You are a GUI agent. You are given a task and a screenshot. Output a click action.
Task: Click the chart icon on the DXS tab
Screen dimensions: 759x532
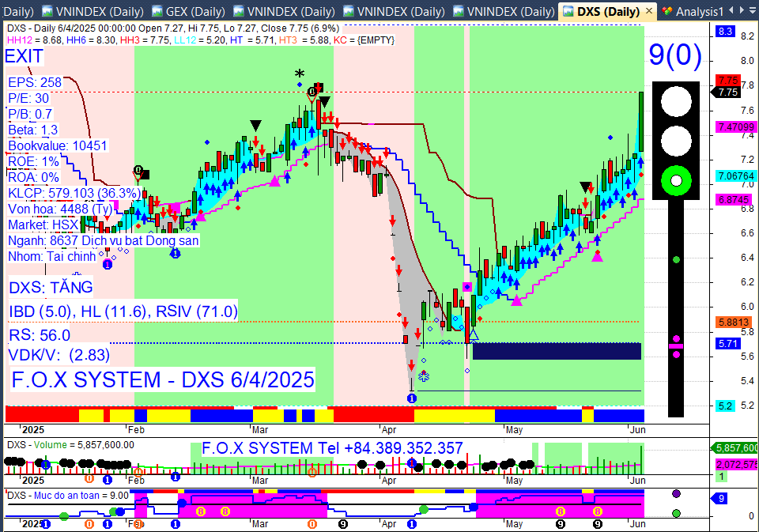568,10
